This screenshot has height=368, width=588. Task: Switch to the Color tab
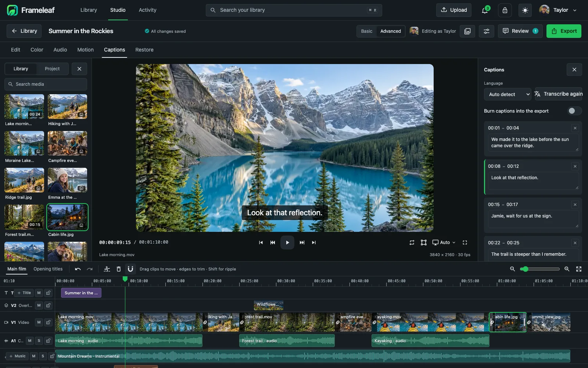click(x=37, y=50)
